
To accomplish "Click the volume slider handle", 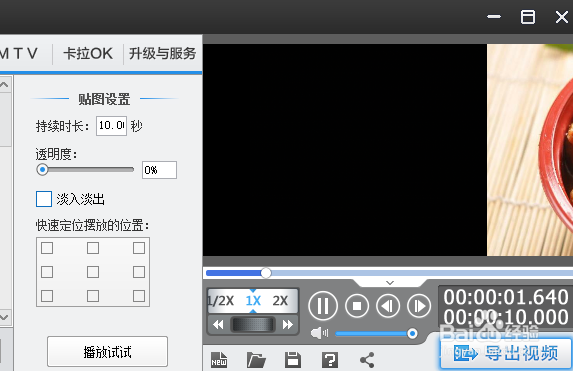I will tap(412, 333).
